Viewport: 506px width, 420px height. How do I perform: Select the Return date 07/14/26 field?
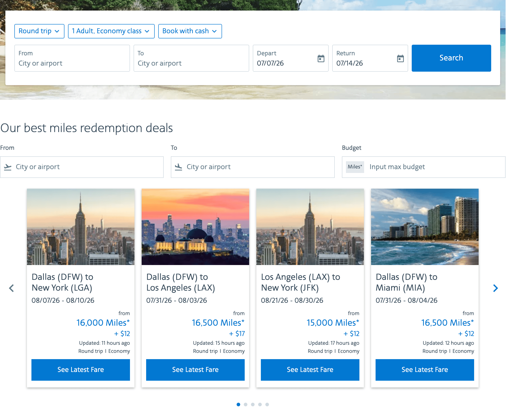pos(370,58)
